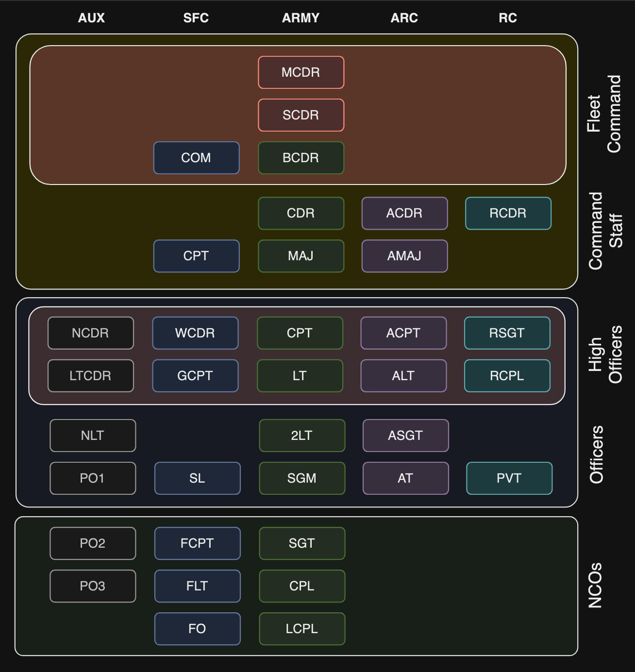Click the WCDR badge

(x=195, y=333)
